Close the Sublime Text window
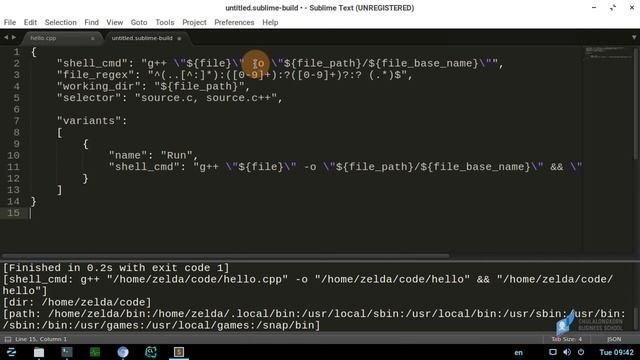This screenshot has height=360, width=640. 631,8
